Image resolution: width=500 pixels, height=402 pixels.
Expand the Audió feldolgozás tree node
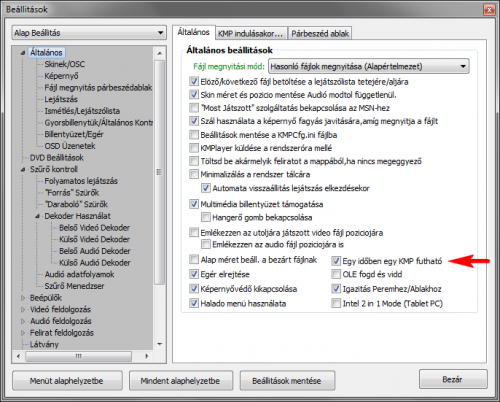click(x=23, y=321)
